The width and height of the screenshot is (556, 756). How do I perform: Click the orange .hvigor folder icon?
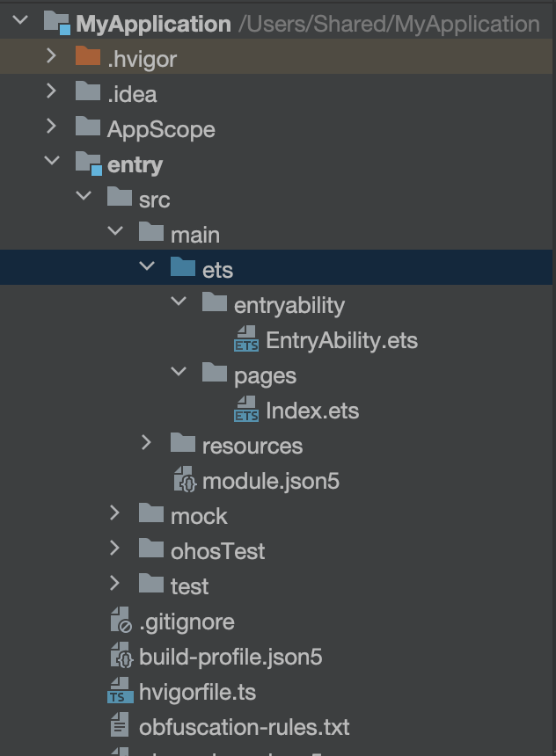pyautogui.click(x=88, y=59)
